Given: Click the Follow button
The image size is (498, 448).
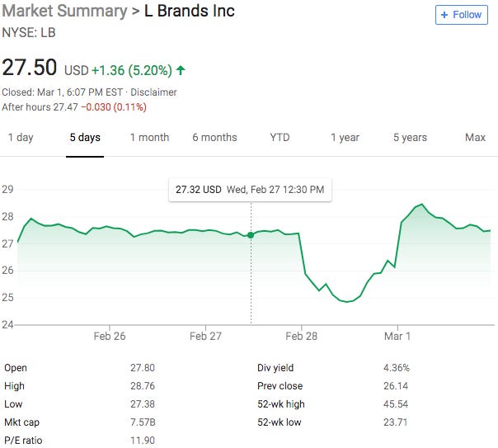Looking at the screenshot, I should click(x=460, y=15).
